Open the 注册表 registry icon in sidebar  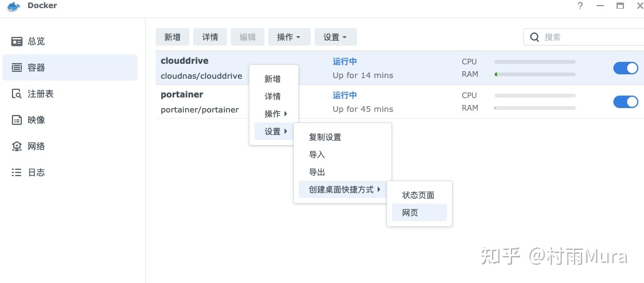[17, 94]
